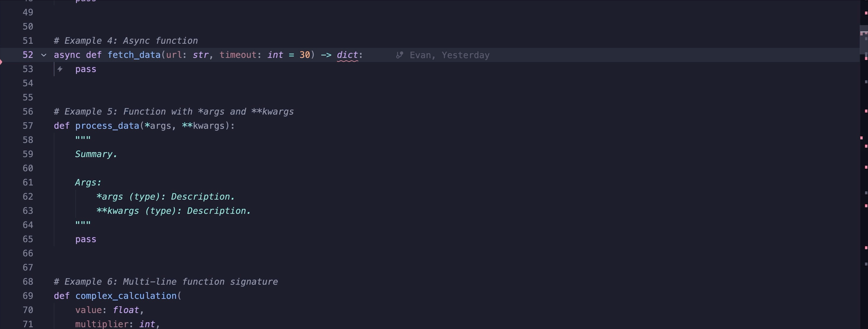Click the comment '# Example 6: Multi-line function signature'
This screenshot has width=868, height=329.
tap(166, 282)
